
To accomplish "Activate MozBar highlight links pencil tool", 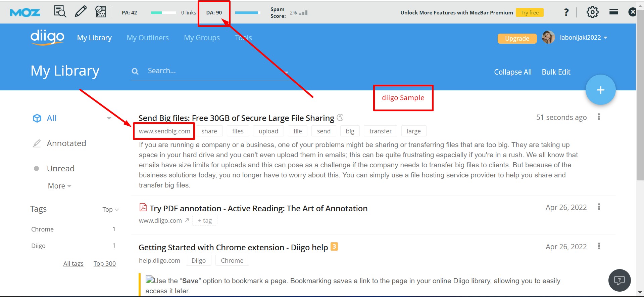I will point(81,12).
